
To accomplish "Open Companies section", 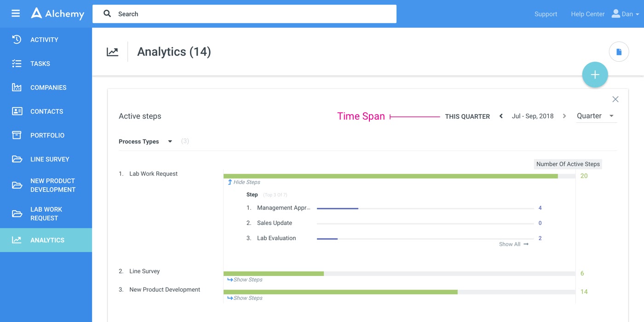I will [x=46, y=87].
